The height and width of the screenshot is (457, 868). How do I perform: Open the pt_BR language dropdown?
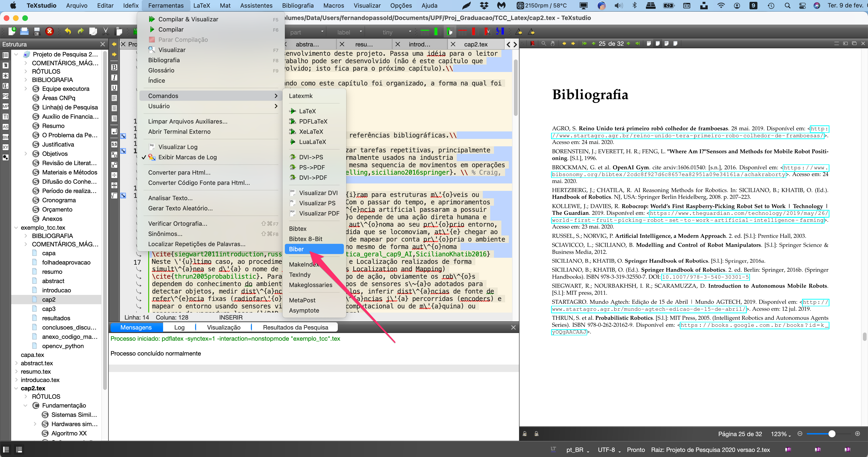578,450
